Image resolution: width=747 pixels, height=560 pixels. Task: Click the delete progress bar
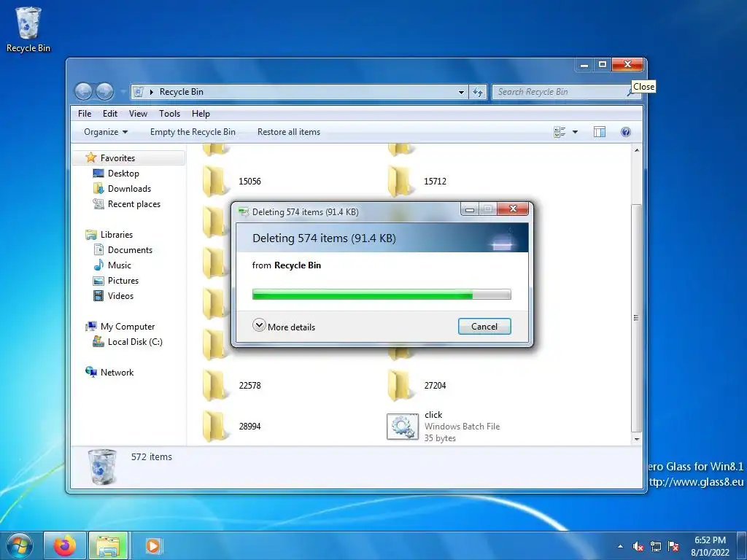(x=381, y=295)
